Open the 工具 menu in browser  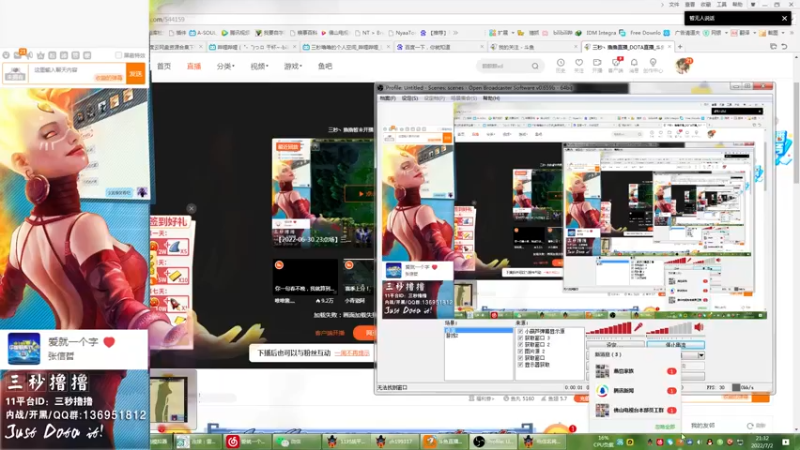coord(721,5)
